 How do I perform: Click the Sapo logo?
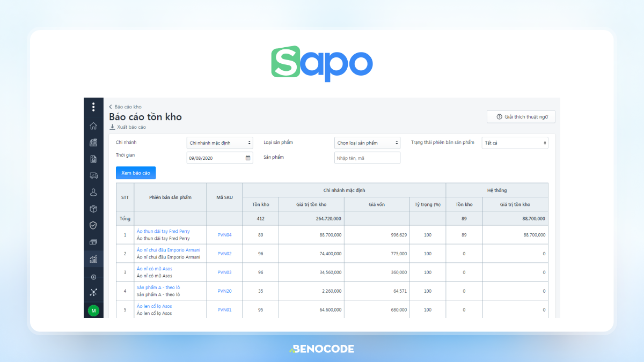[x=322, y=64]
